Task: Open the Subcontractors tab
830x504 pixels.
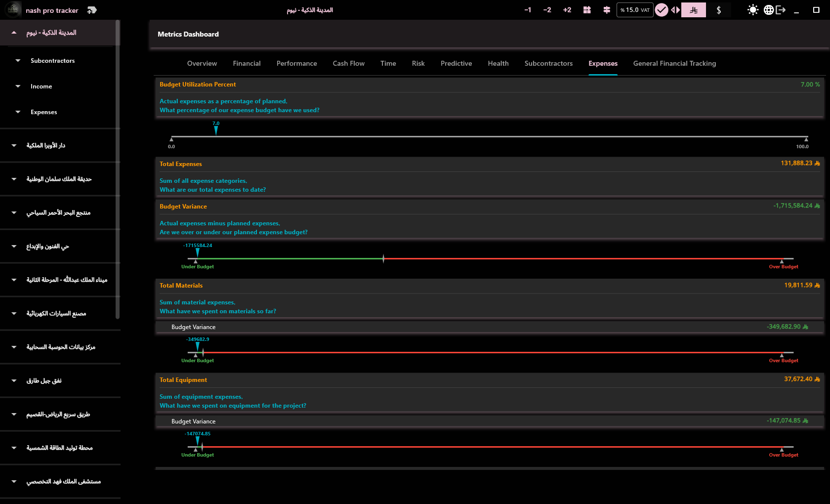Action: pos(548,63)
